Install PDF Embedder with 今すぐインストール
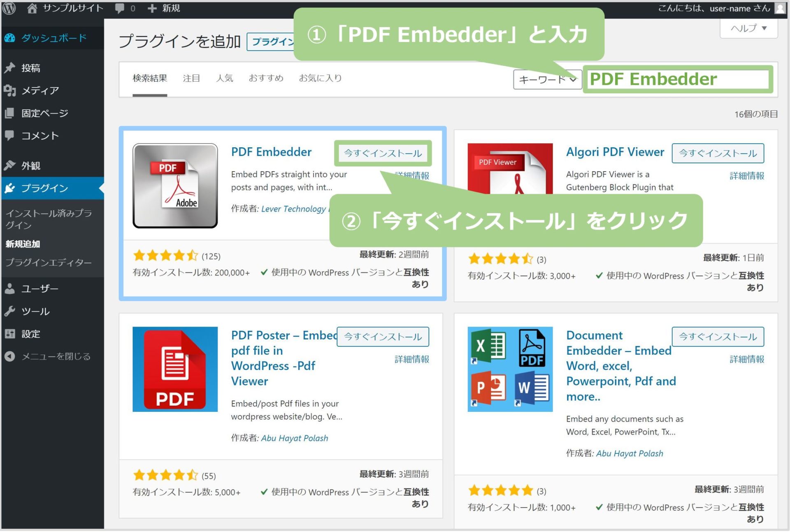Viewport: 790px width, 532px height. [x=382, y=153]
